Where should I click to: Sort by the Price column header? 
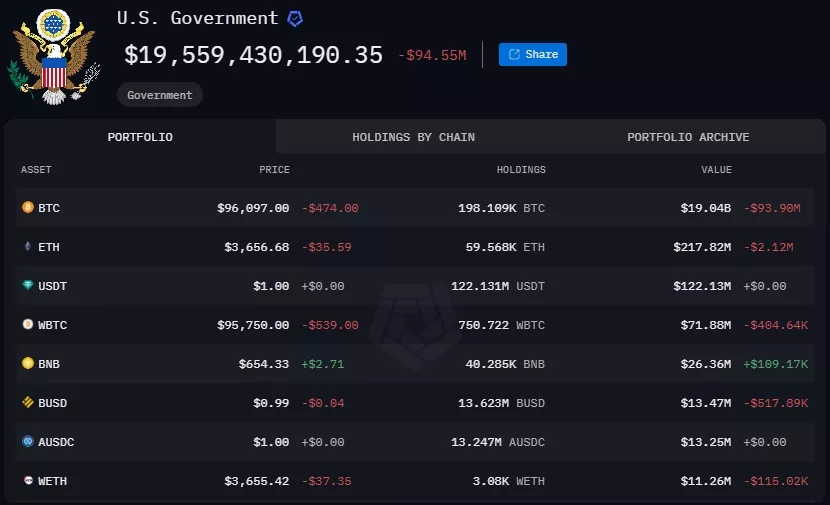[x=274, y=170]
